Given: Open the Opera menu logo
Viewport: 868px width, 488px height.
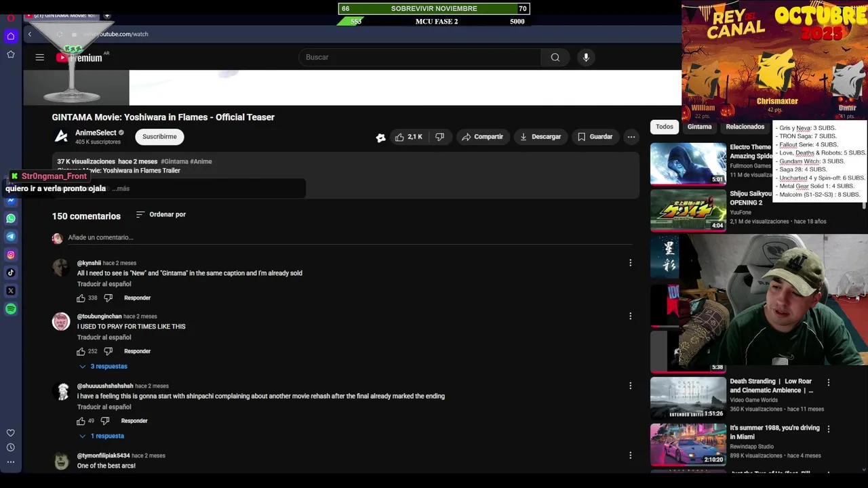Looking at the screenshot, I should [11, 18].
